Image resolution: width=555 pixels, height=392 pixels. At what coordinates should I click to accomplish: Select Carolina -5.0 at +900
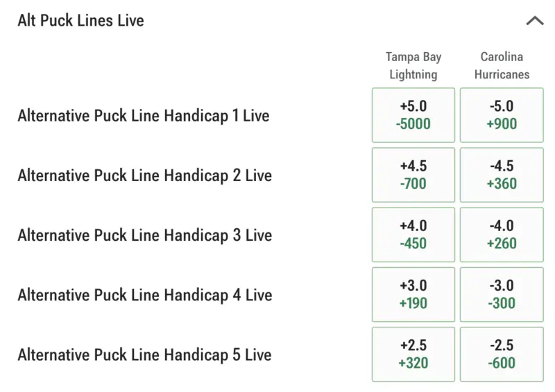[x=502, y=115]
